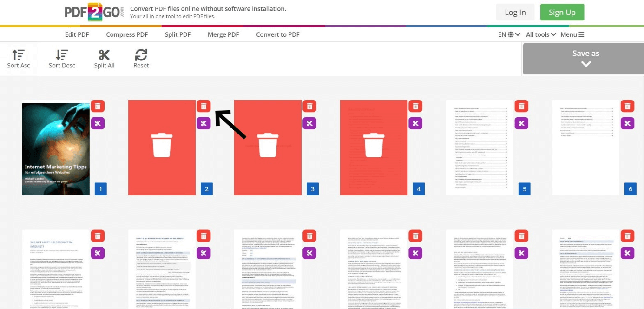Split after fifth page of second row
The image size is (644, 309).
(x=521, y=253)
